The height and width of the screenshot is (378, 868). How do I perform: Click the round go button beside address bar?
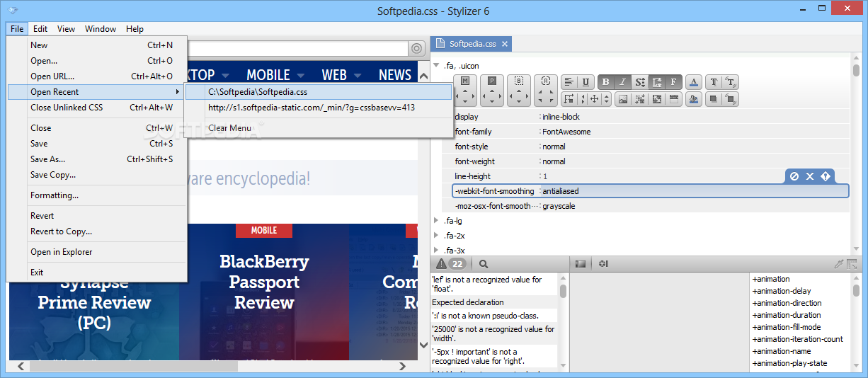[x=417, y=48]
